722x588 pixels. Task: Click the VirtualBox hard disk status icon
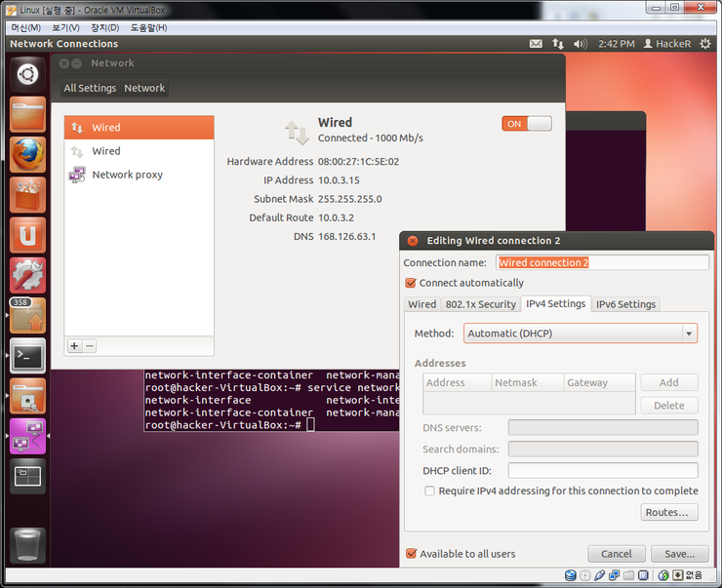pos(570,575)
